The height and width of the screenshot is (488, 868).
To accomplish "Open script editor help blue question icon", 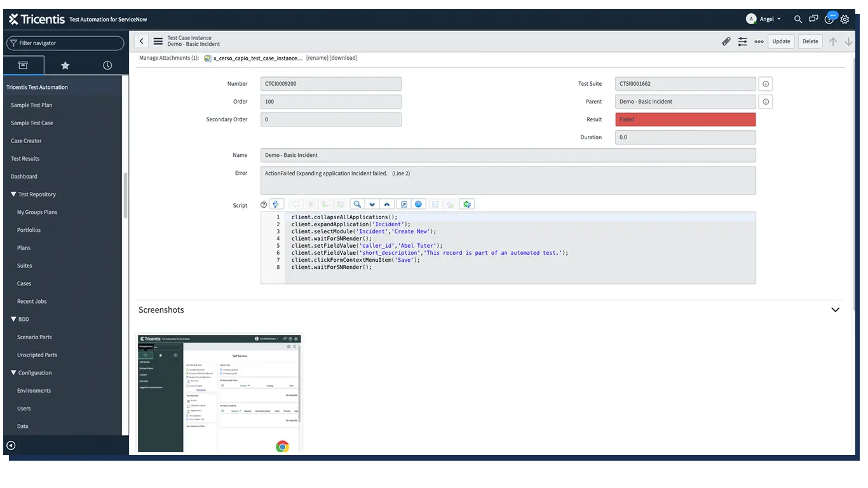I will pyautogui.click(x=418, y=204).
